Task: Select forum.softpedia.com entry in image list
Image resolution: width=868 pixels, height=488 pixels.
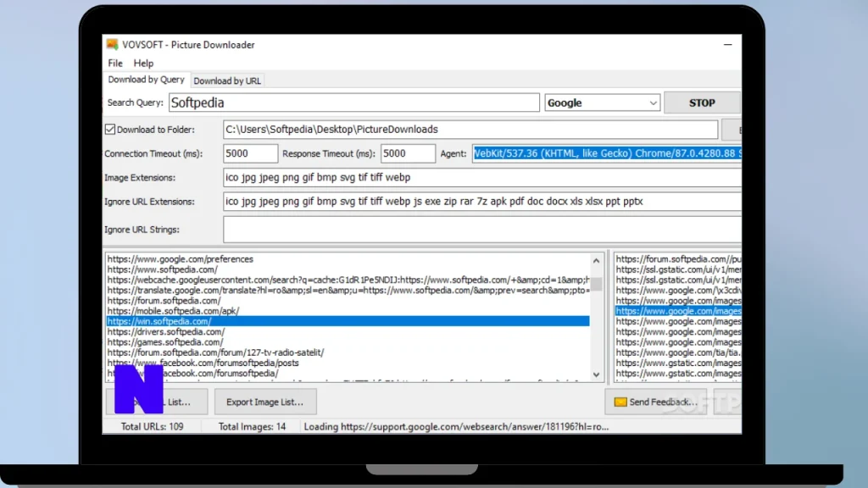Action: tap(678, 259)
